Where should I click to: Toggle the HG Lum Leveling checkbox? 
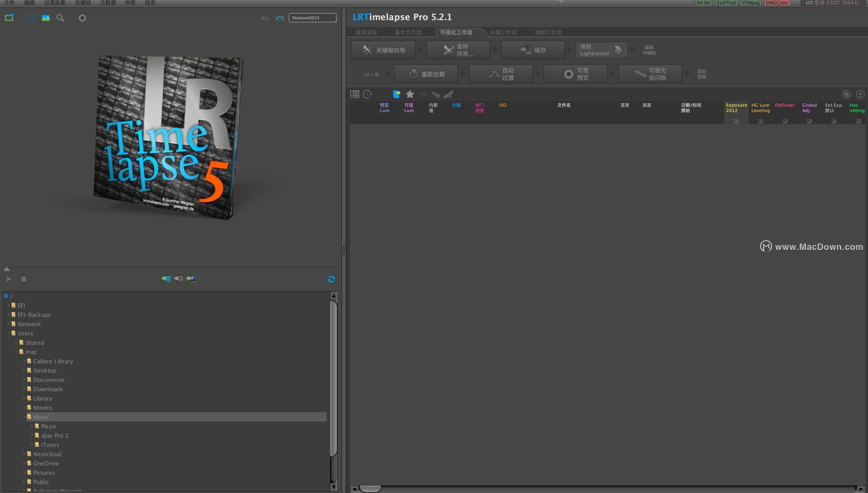760,121
